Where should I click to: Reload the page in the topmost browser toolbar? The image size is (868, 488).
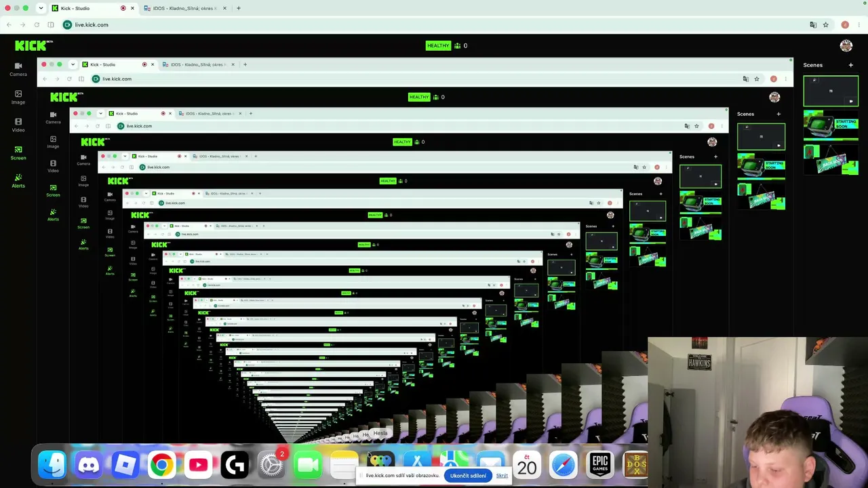click(37, 24)
